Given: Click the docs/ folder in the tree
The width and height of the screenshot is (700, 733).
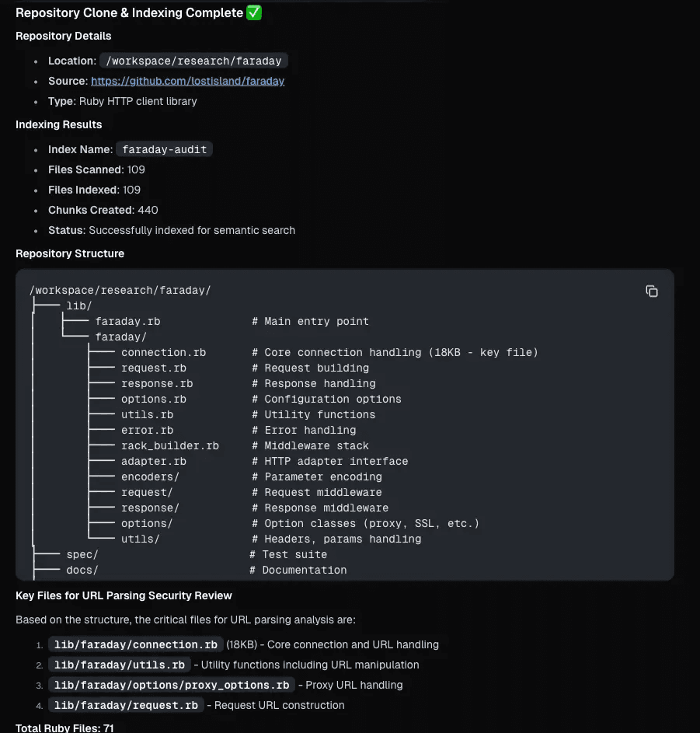Looking at the screenshot, I should (82, 570).
